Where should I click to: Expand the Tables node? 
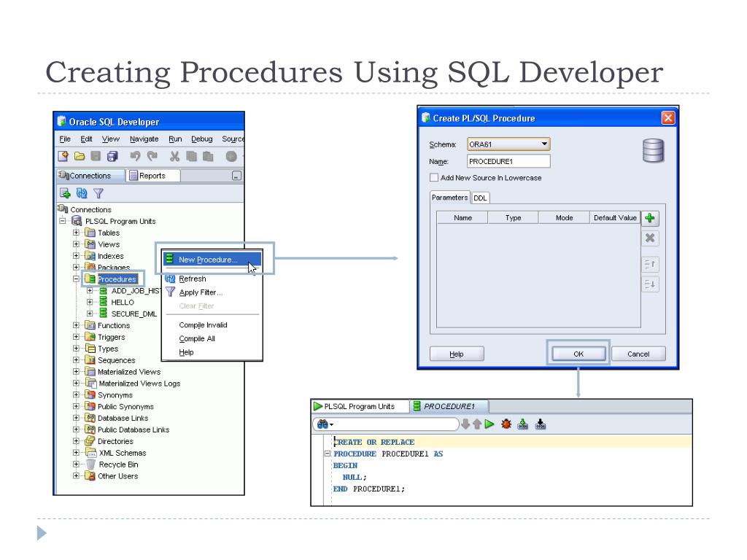[76, 233]
